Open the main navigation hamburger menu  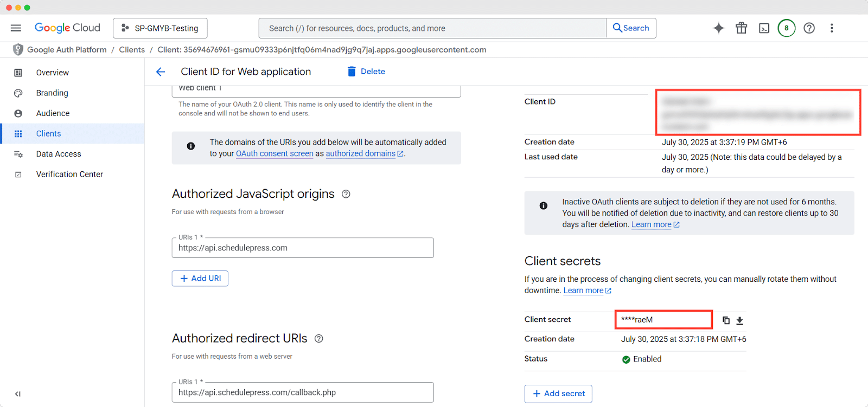[x=16, y=28]
